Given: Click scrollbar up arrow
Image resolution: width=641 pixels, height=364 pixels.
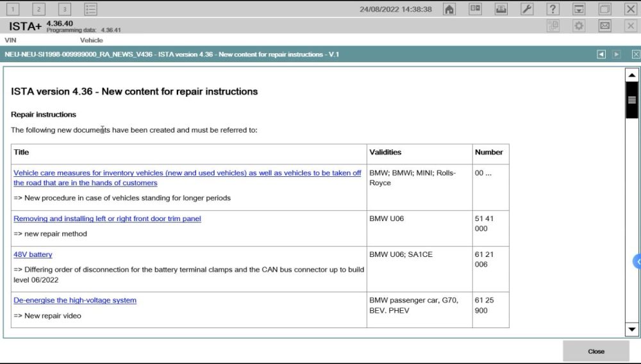Looking at the screenshot, I should click(x=631, y=75).
